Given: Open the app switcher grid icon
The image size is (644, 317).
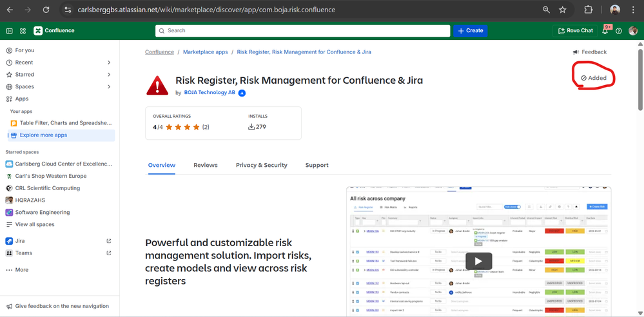Looking at the screenshot, I should (23, 31).
